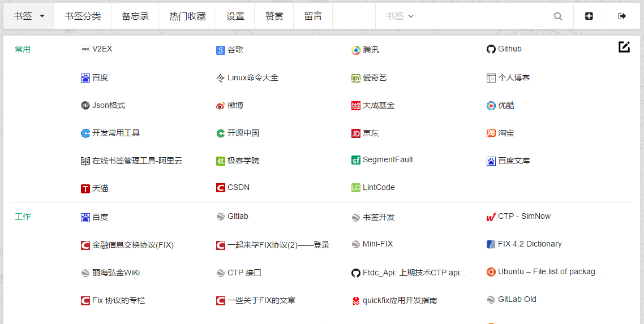Select the 工作 category label
The height and width of the screenshot is (324, 644).
(x=23, y=217)
